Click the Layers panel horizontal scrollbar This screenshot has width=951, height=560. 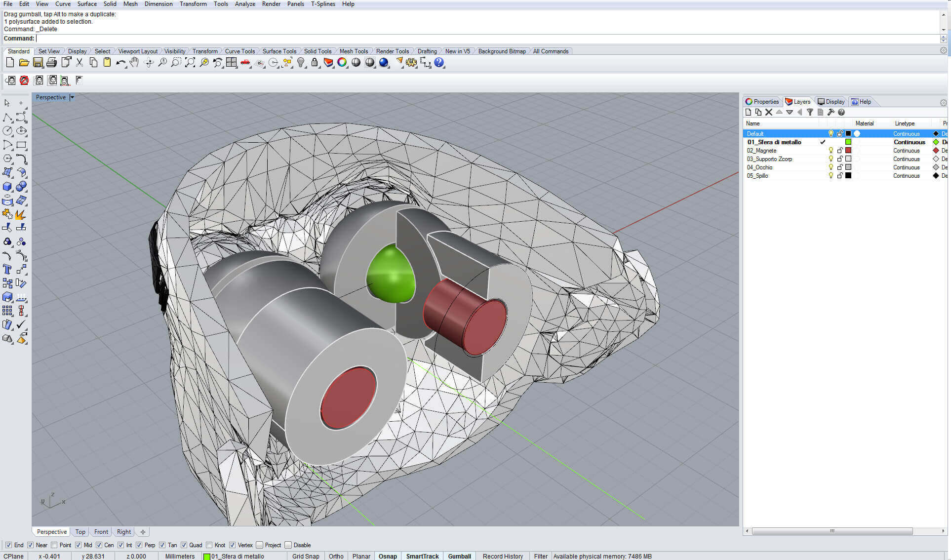pos(832,531)
